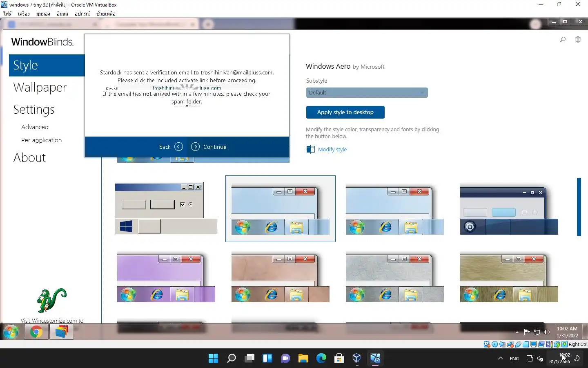This screenshot has height=368, width=588.
Task: Select the classic gray Windows style thumbnail
Action: 166,209
